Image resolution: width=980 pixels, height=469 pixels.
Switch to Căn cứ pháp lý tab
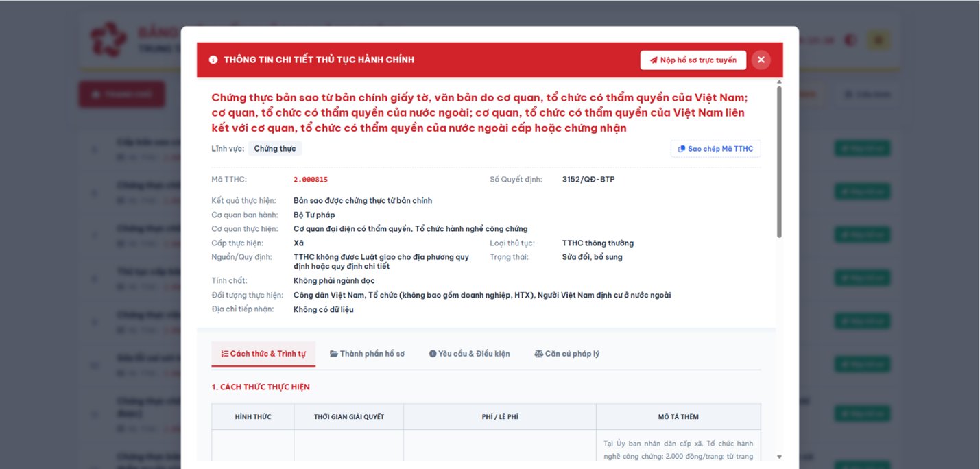point(566,354)
